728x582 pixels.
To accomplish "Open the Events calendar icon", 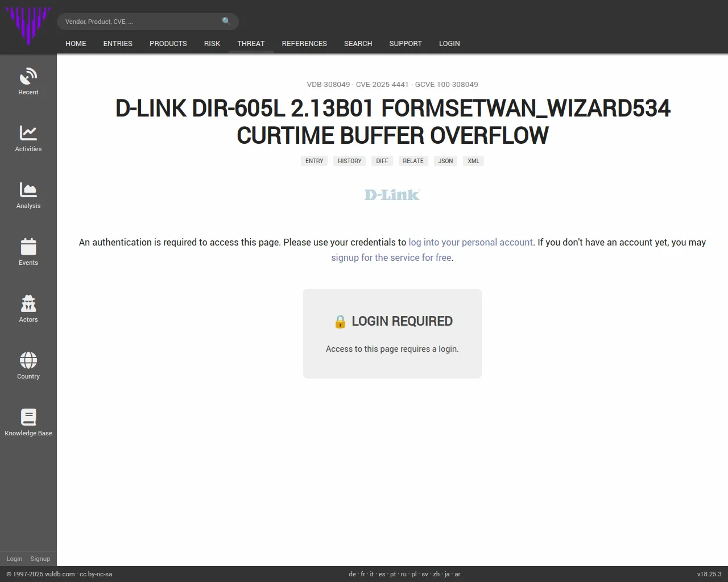I will pos(28,247).
